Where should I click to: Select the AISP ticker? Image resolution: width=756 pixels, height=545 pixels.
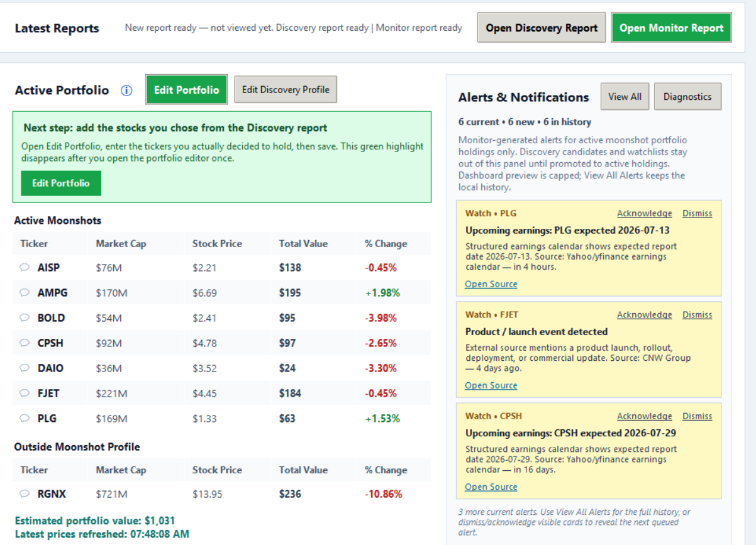pyautogui.click(x=48, y=268)
